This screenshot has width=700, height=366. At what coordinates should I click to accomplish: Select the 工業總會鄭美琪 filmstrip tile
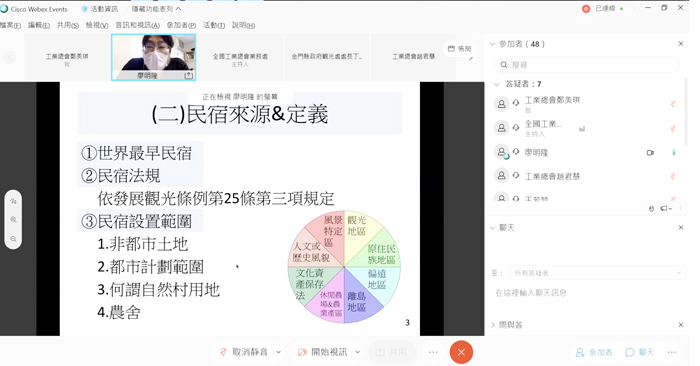(x=67, y=57)
